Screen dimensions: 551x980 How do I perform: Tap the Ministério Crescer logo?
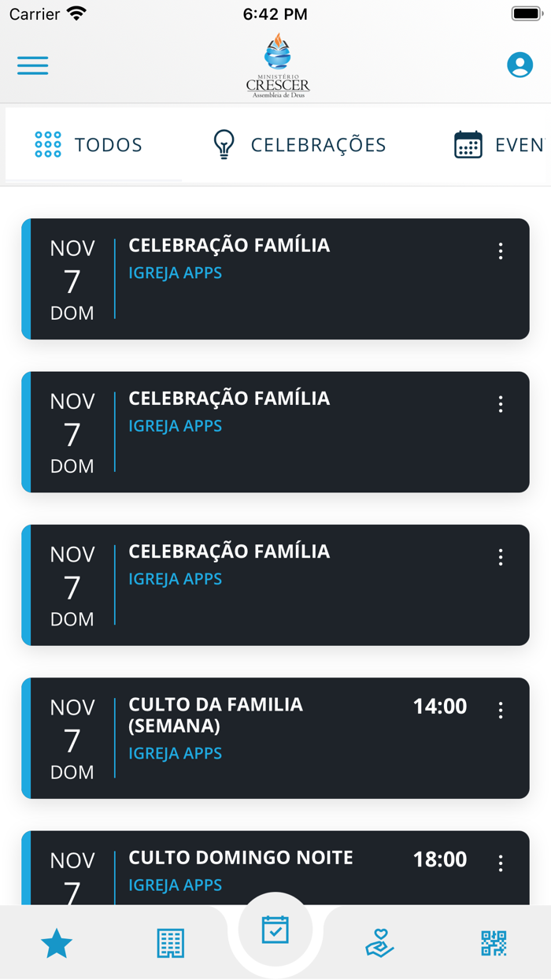(275, 65)
